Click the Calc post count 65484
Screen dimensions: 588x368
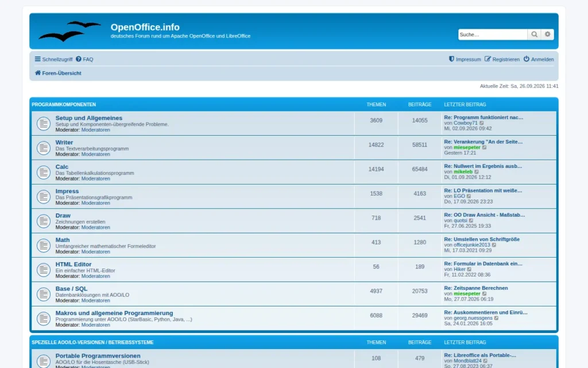(x=420, y=170)
